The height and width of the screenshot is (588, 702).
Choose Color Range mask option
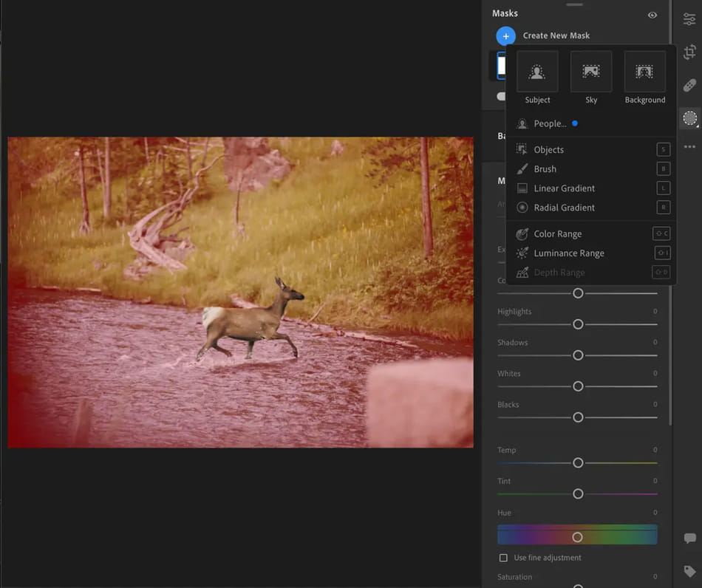591,233
